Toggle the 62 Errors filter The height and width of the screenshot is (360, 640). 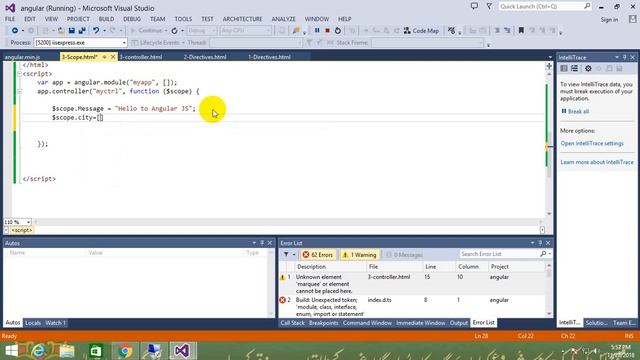pos(318,255)
